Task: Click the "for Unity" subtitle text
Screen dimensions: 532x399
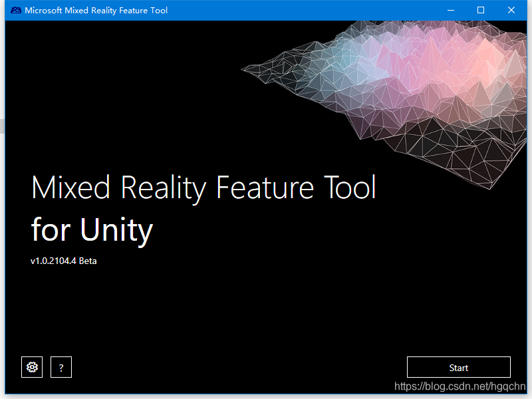Action: tap(92, 230)
